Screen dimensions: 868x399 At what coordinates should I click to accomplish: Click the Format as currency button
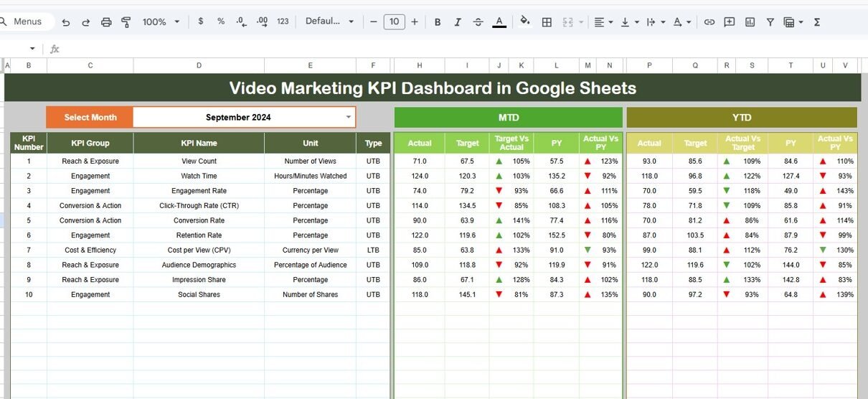(200, 22)
